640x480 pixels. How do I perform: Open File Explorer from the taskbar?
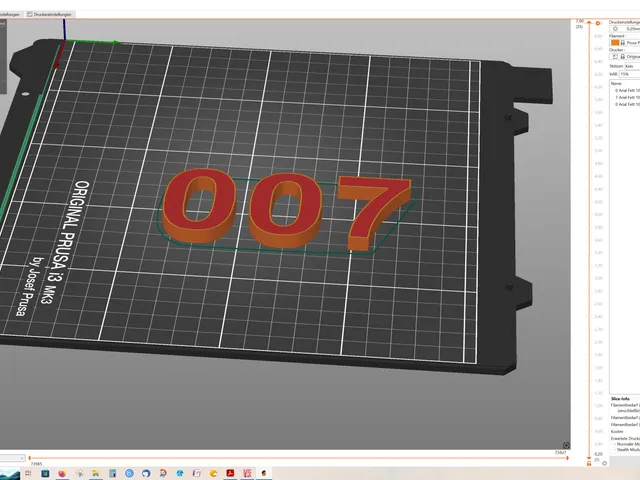tap(96, 473)
